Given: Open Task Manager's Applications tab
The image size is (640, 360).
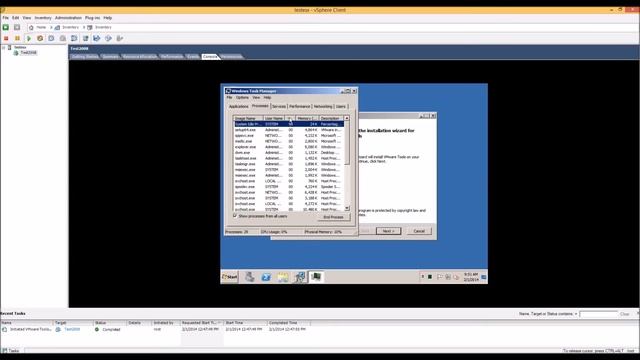Looking at the screenshot, I should [x=238, y=107].
